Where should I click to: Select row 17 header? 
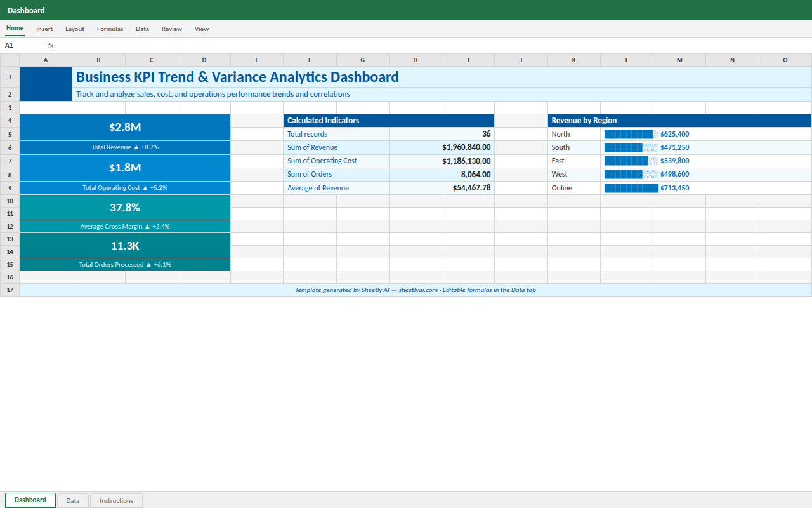[10, 290]
